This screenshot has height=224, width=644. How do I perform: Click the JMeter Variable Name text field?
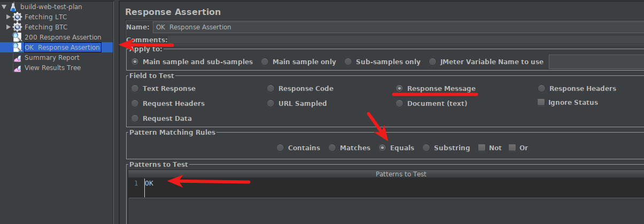coord(596,61)
